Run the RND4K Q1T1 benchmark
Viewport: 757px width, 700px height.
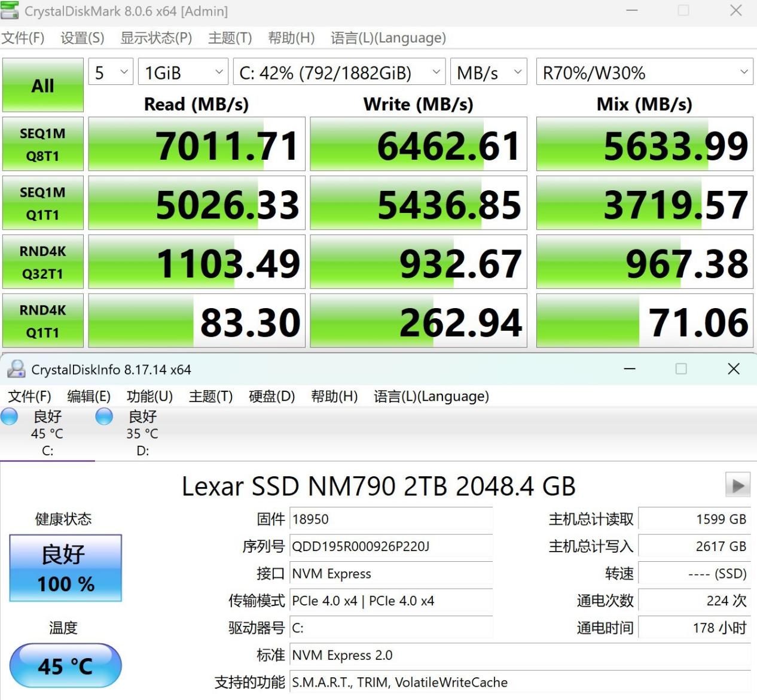point(42,321)
